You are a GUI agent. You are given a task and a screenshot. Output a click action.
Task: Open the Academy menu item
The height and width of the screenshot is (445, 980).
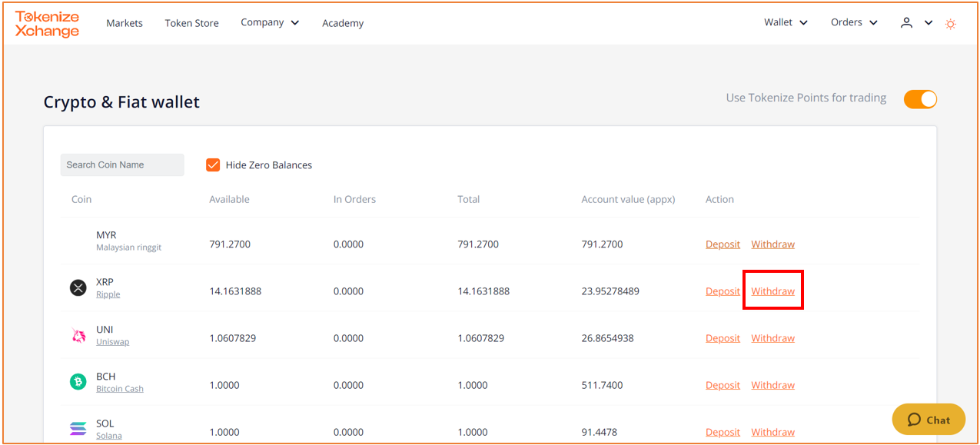343,23
